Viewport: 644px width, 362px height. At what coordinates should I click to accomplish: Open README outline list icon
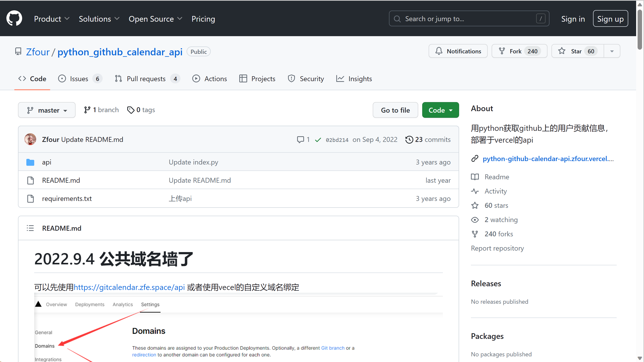(30, 228)
